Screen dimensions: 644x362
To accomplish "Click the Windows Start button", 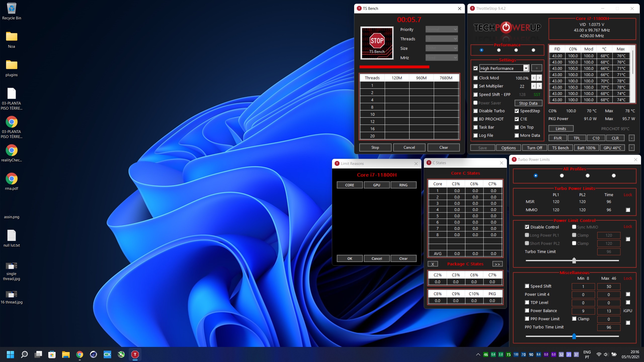I will 10,354.
